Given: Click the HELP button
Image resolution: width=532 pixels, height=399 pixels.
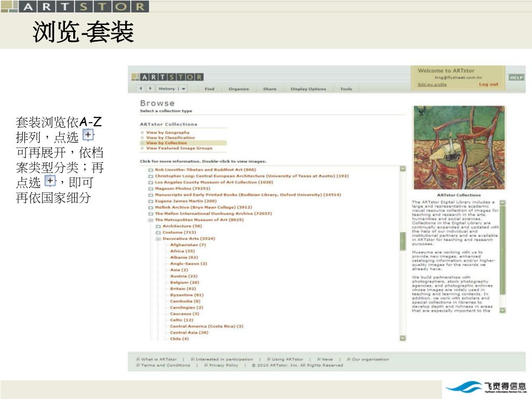Looking at the screenshot, I should pyautogui.click(x=516, y=78).
